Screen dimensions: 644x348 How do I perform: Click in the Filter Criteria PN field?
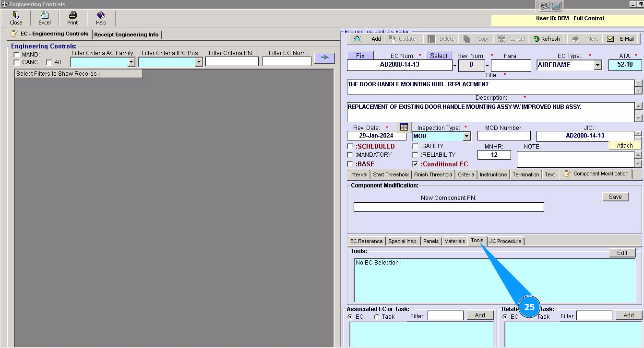tap(232, 61)
